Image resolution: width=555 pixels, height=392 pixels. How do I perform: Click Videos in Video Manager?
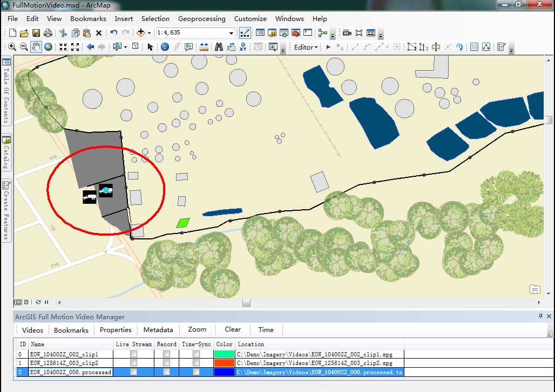point(32,330)
